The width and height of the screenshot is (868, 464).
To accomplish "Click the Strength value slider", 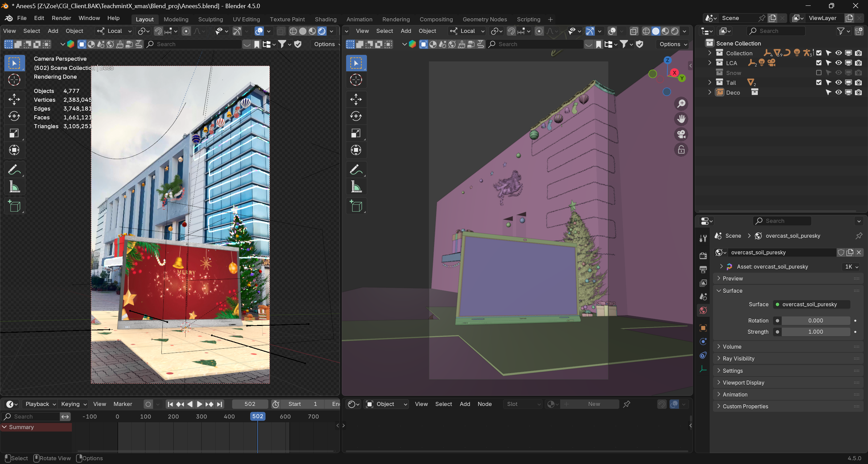I will point(815,332).
